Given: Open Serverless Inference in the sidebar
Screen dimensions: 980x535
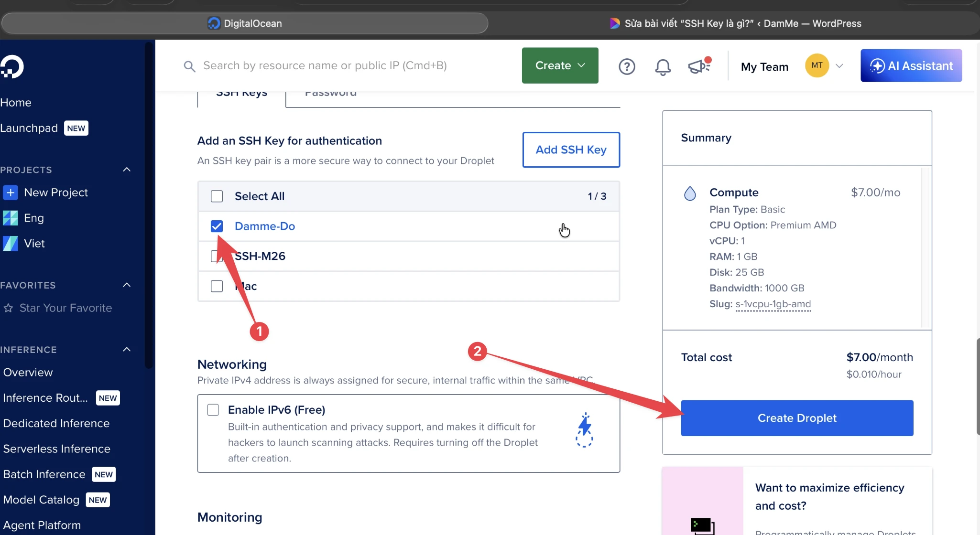Looking at the screenshot, I should 57,449.
